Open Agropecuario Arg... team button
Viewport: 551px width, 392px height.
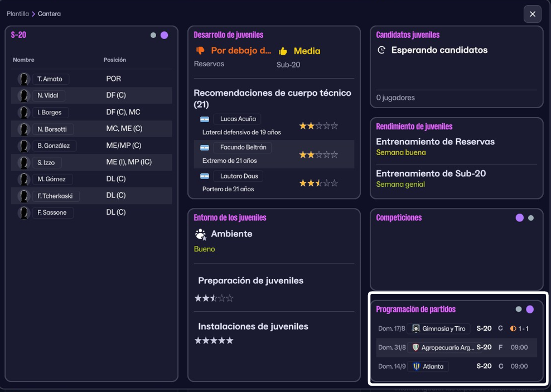point(443,347)
